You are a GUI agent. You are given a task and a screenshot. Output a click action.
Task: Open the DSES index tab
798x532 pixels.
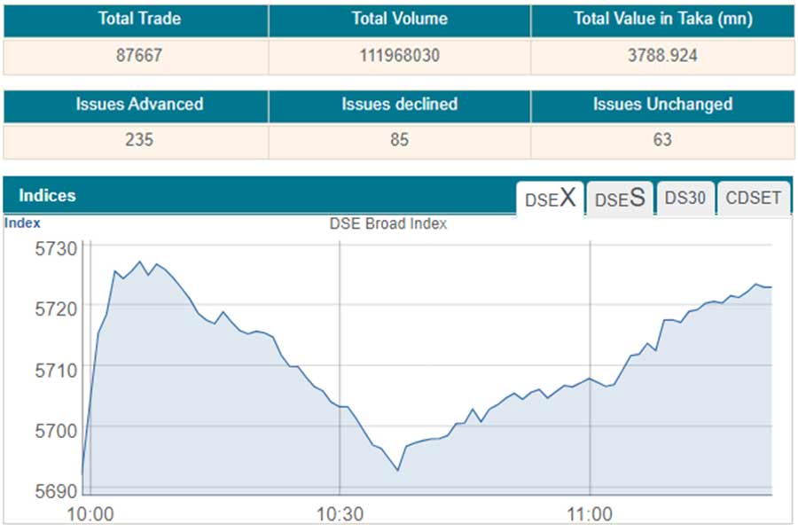click(619, 199)
